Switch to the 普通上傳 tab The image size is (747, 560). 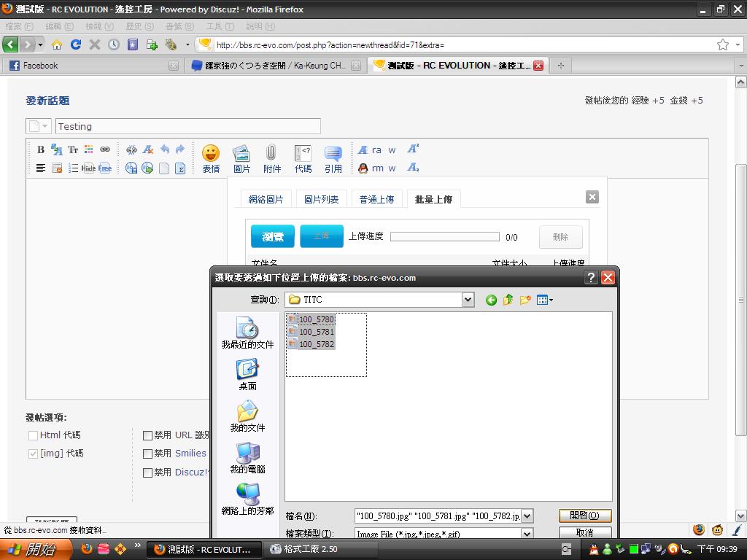pos(376,199)
